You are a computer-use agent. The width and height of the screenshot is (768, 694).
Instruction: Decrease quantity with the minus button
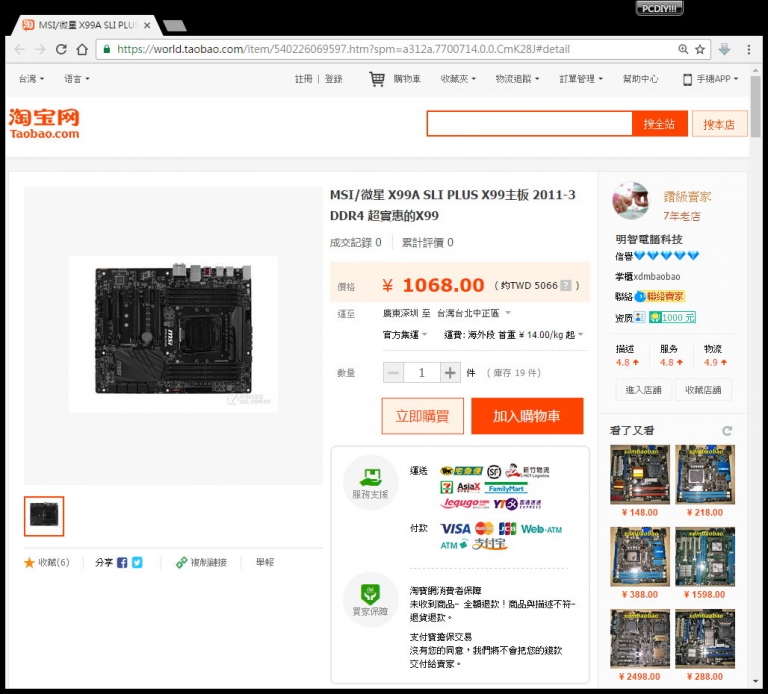(393, 373)
